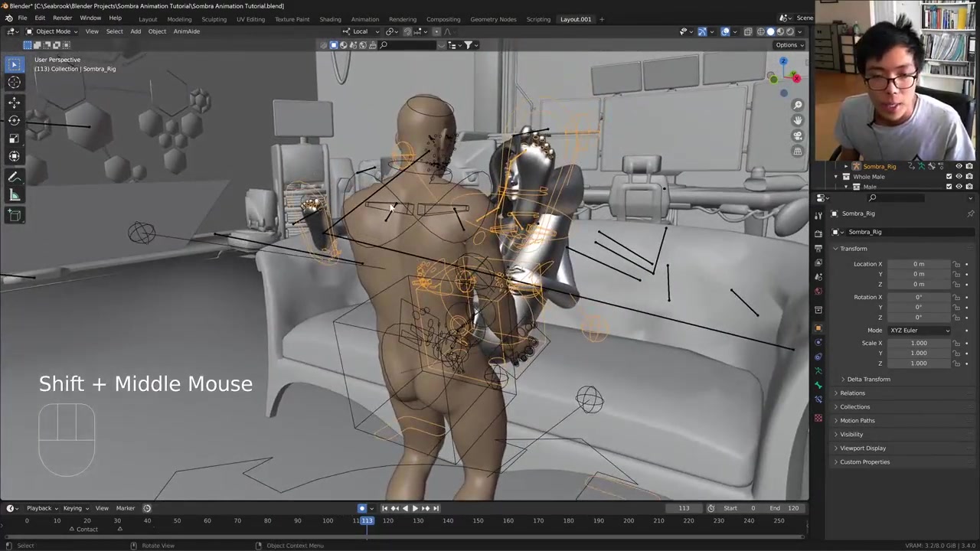Click the Add Cube tool
This screenshot has height=551, width=980.
(x=14, y=215)
